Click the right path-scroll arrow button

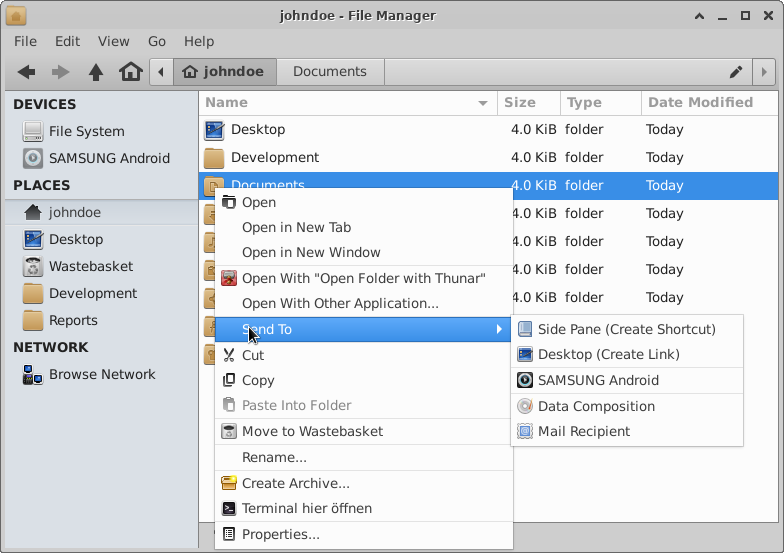(x=764, y=72)
